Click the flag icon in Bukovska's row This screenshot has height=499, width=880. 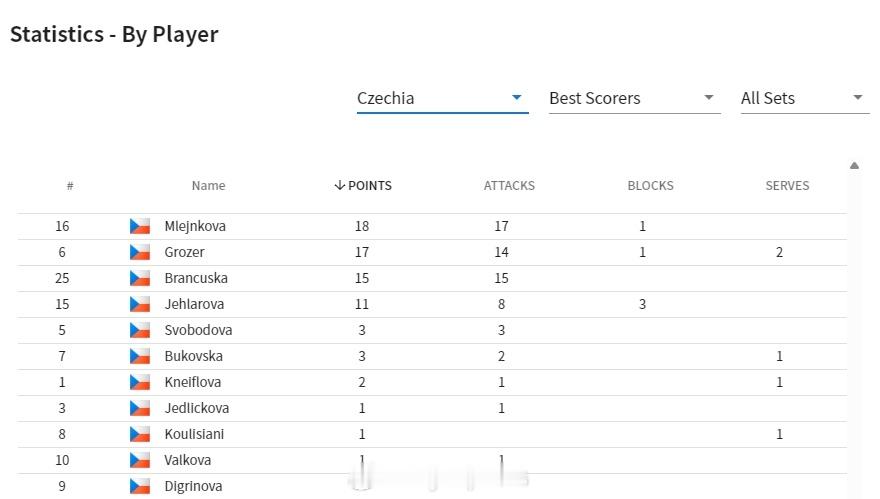[x=140, y=356]
